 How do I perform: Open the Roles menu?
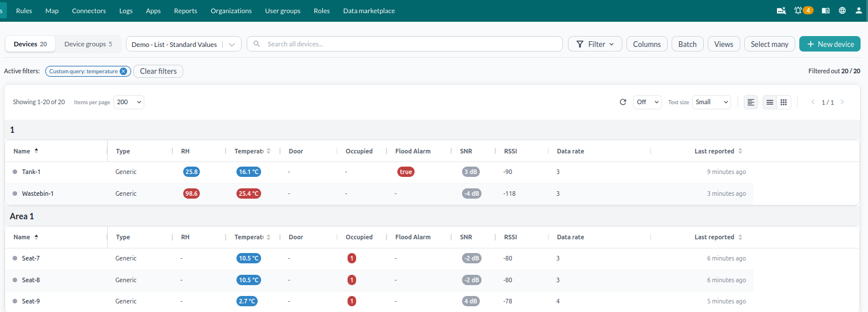pyautogui.click(x=322, y=11)
